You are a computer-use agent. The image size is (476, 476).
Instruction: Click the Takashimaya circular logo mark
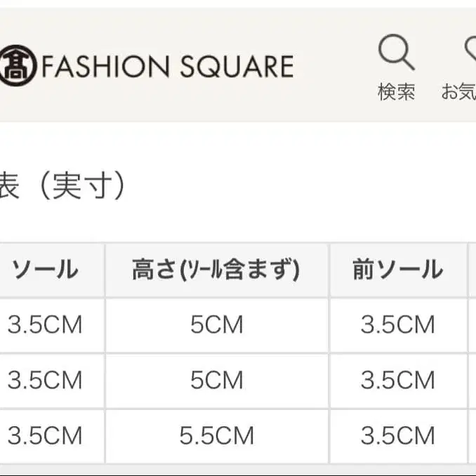pyautogui.click(x=18, y=66)
